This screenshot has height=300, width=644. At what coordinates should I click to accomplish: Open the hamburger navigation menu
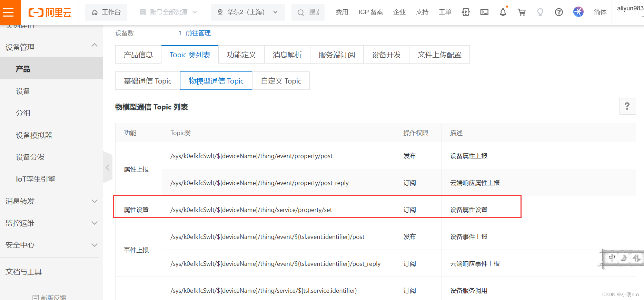[x=9, y=12]
